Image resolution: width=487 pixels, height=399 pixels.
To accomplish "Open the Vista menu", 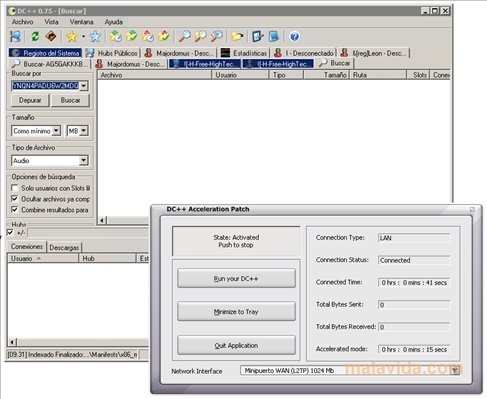I will pyautogui.click(x=51, y=22).
